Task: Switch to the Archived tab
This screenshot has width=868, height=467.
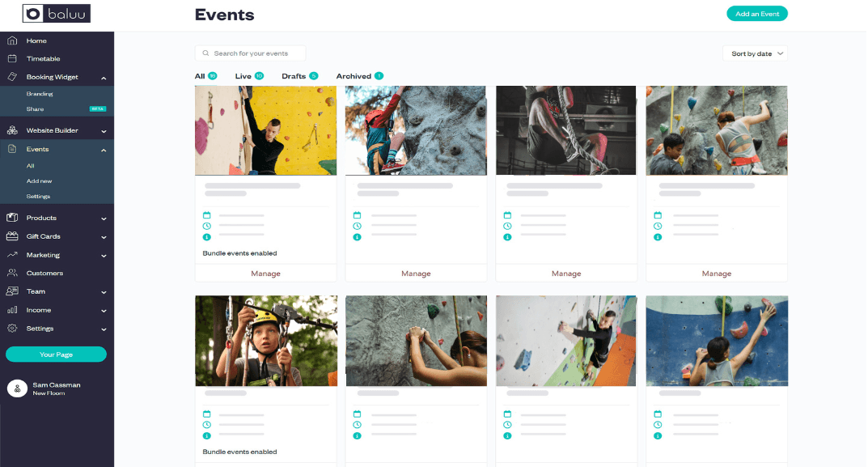Action: 360,76
